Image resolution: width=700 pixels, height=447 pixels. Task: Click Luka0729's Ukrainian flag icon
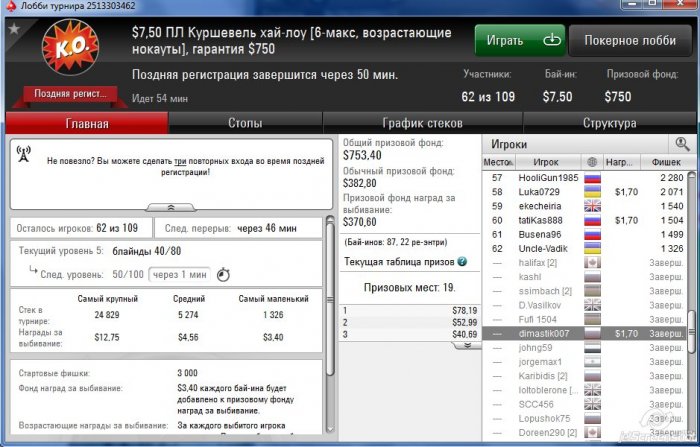tap(592, 192)
